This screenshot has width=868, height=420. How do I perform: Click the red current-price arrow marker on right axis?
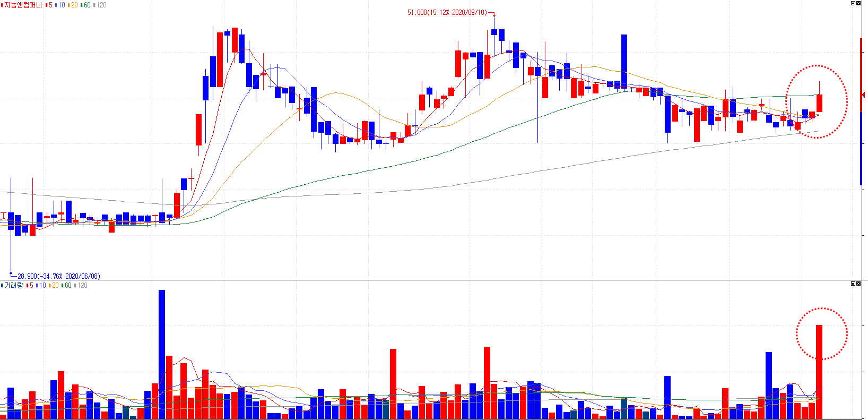(865, 95)
